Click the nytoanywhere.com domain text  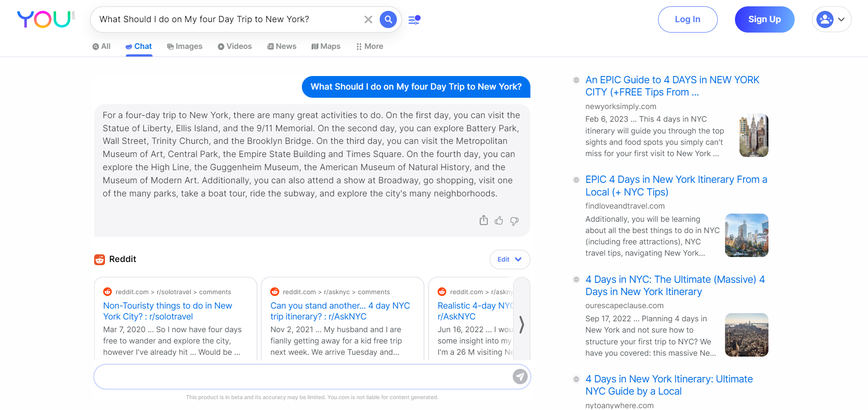pos(619,405)
